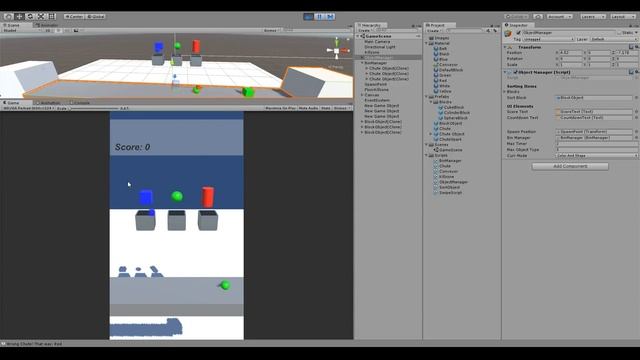Open the Layout dropdown
This screenshot has height=360, width=640.
click(x=623, y=16)
